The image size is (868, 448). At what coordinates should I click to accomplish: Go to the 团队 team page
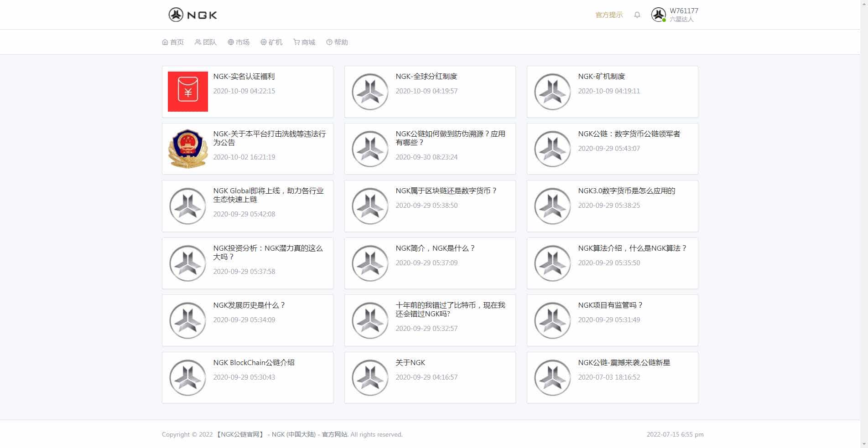click(206, 42)
